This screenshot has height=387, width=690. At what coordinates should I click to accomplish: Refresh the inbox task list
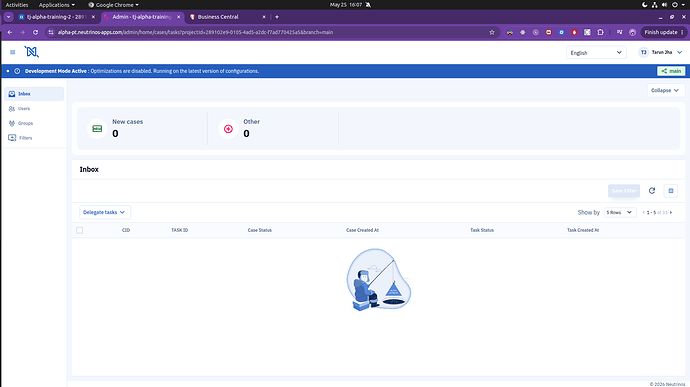coord(652,191)
